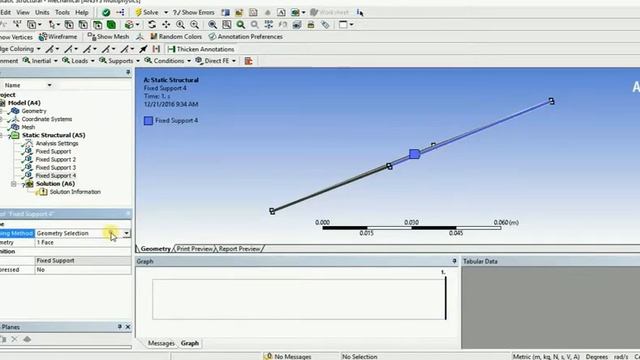
Task: Select Solution Information in the tree
Action: (75, 192)
